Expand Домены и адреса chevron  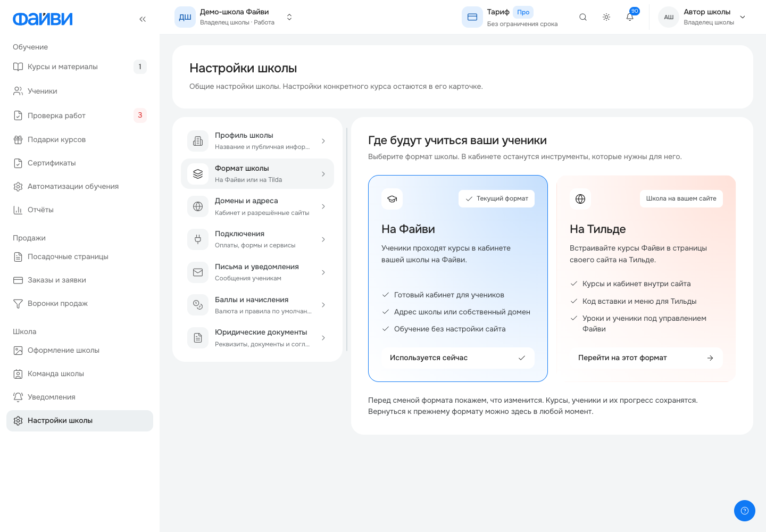[323, 206]
